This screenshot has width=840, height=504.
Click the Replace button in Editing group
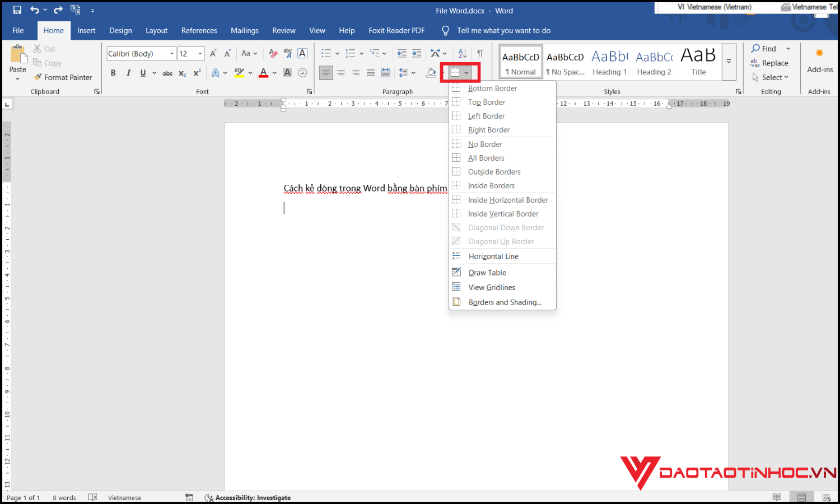tap(770, 63)
